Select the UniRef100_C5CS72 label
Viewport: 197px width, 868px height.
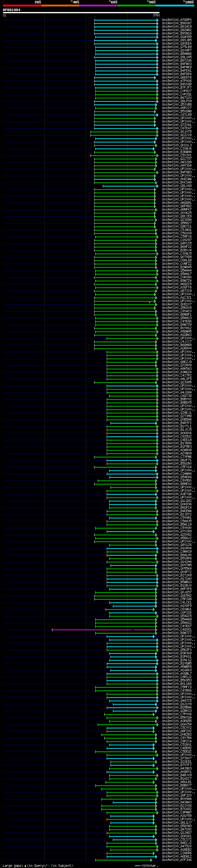[176, 839]
